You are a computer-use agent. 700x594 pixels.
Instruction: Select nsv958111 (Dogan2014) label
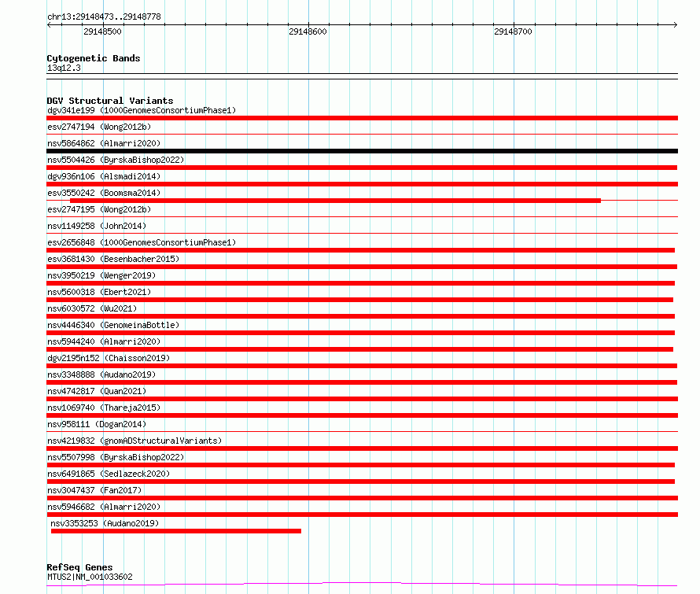point(97,424)
